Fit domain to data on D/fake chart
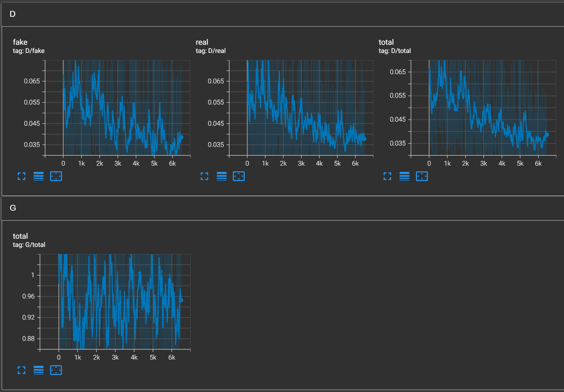The height and width of the screenshot is (392, 564). tap(56, 176)
